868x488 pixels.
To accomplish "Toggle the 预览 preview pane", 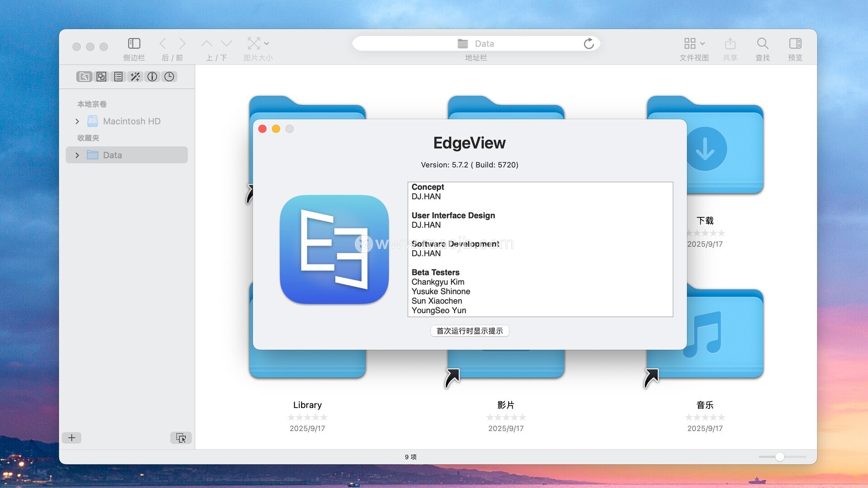I will pyautogui.click(x=795, y=44).
